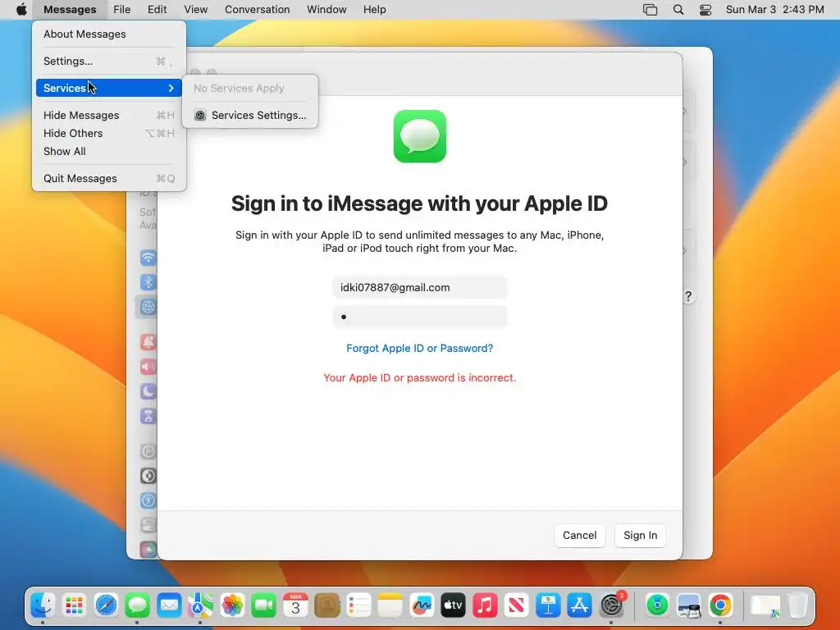Select Wi-Fi in System Settings sidebar
This screenshot has width=840, height=630.
click(x=148, y=258)
